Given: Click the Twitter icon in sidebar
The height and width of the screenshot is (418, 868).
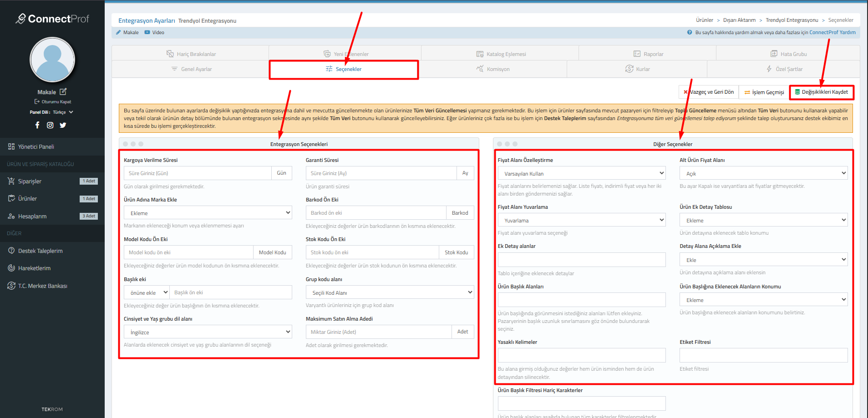Looking at the screenshot, I should click(63, 125).
